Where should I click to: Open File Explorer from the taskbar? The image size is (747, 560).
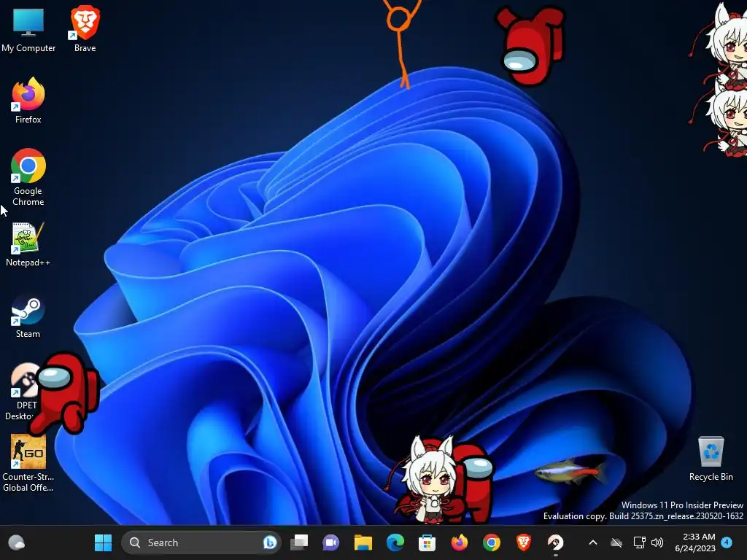pos(363,542)
